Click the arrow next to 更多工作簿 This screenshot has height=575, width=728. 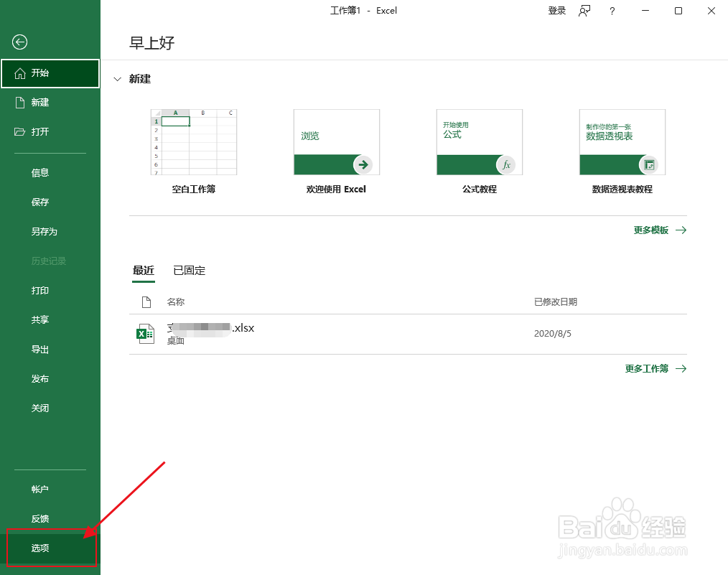coord(681,368)
